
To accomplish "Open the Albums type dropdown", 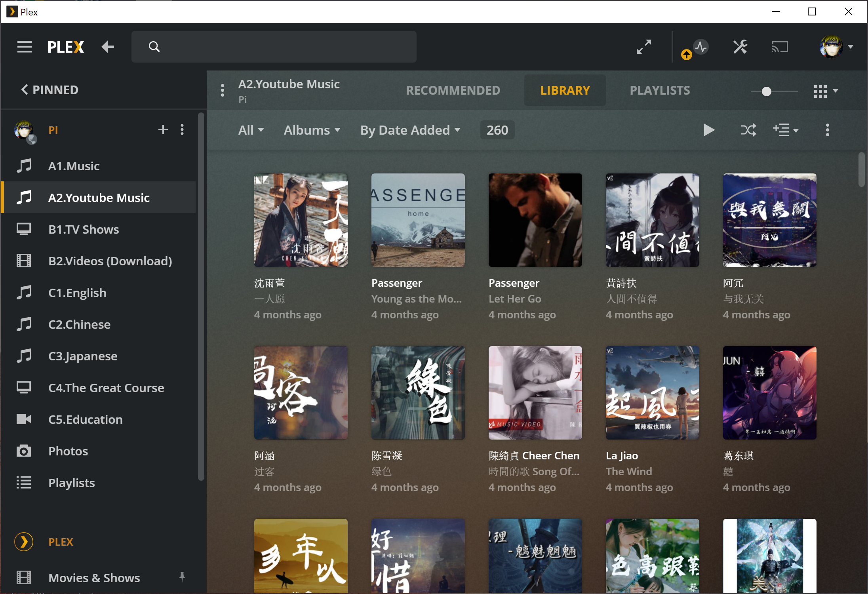I will point(312,130).
